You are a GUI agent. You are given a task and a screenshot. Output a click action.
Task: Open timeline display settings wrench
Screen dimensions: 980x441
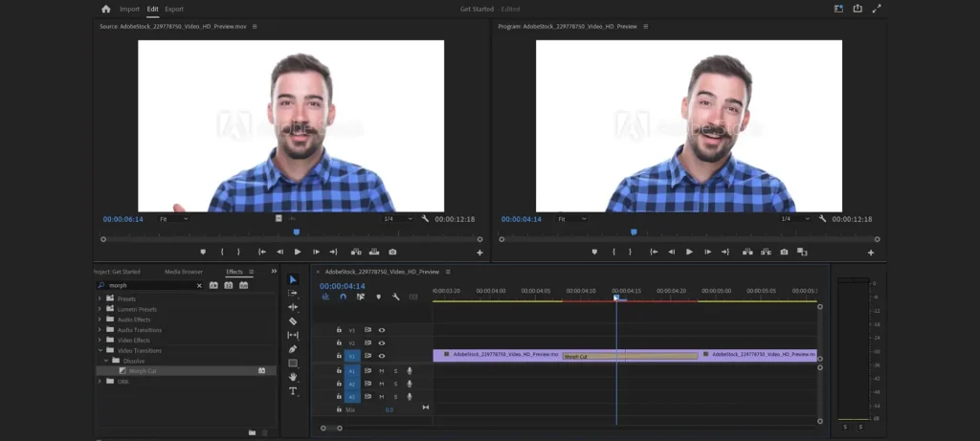click(x=395, y=297)
